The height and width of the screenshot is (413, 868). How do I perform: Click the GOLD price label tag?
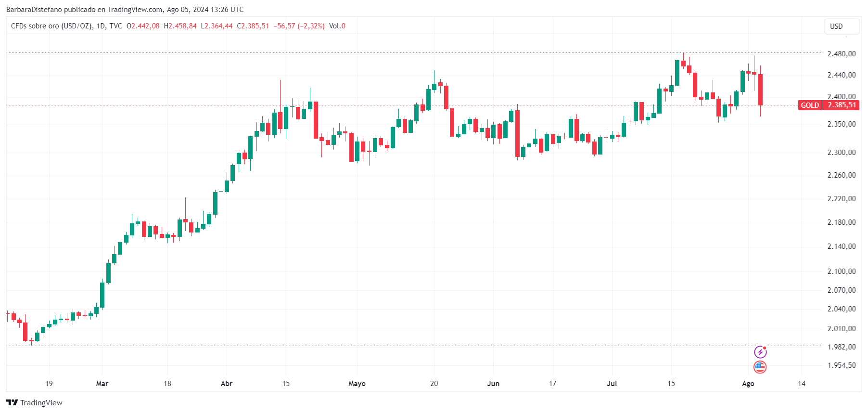(x=810, y=105)
